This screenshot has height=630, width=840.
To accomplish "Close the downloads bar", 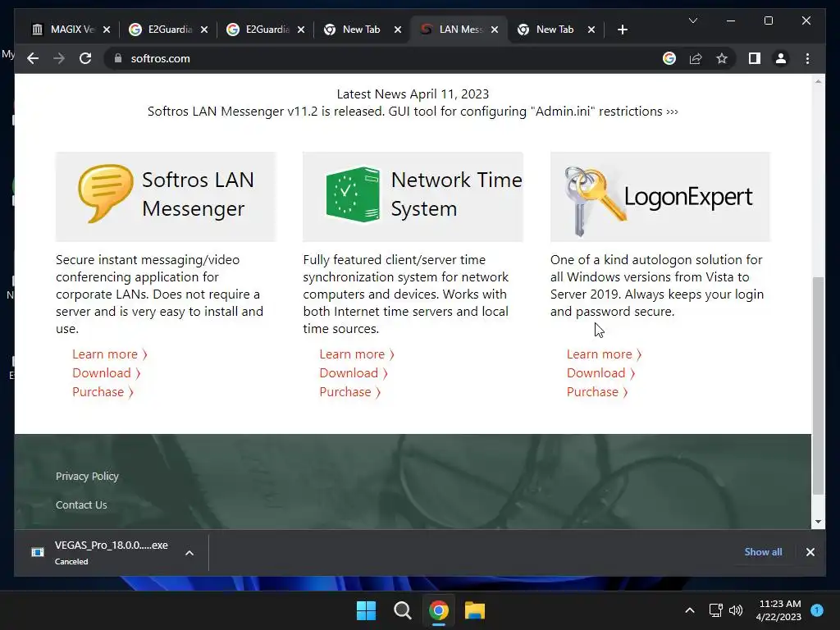I will click(x=810, y=552).
